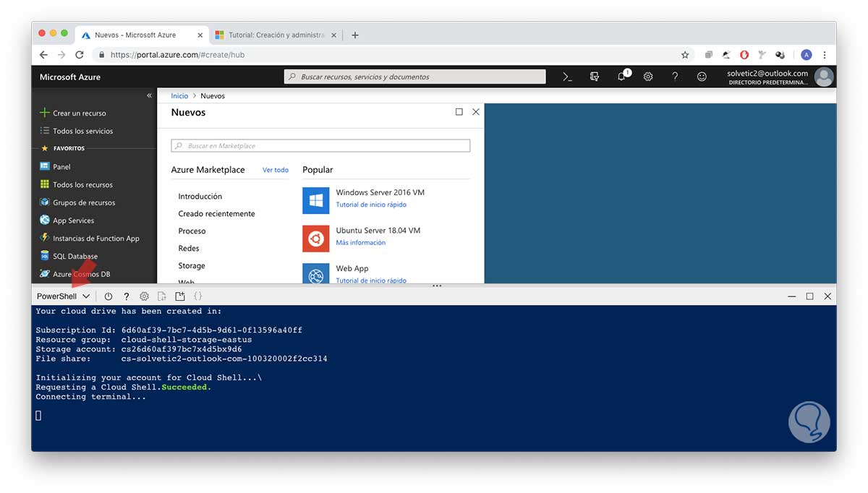Open Grupos de recursos
Viewport: 868px width, 493px height.
click(78, 202)
